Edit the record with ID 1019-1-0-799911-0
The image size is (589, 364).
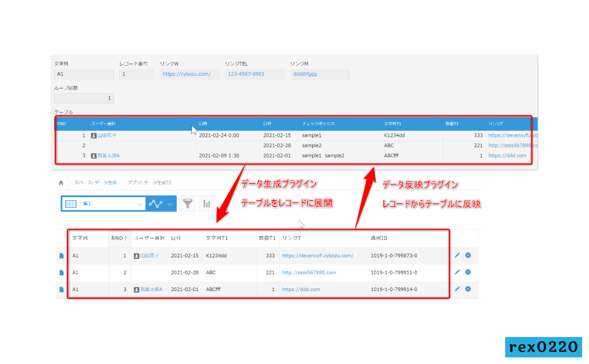[x=457, y=272]
